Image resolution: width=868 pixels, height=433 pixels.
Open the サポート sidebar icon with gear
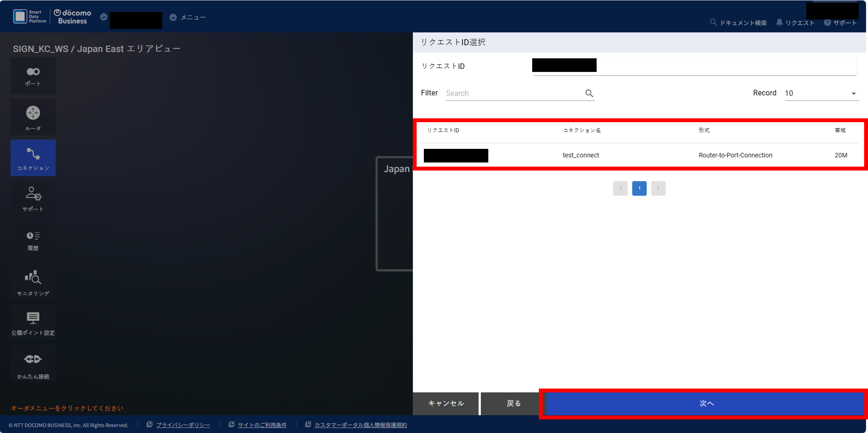[x=33, y=199]
